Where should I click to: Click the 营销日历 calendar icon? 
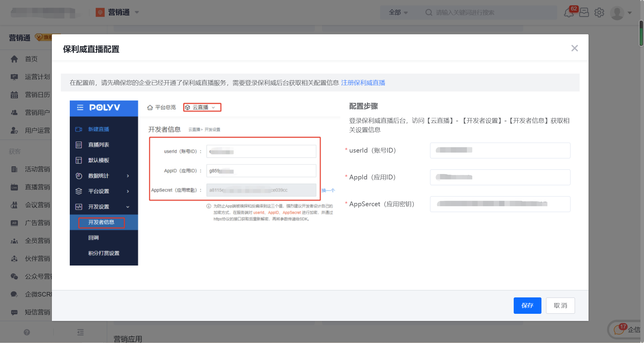[x=14, y=95]
